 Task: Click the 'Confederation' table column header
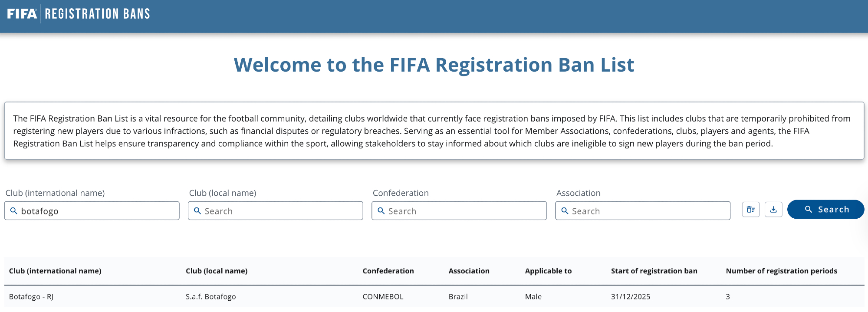coord(388,271)
